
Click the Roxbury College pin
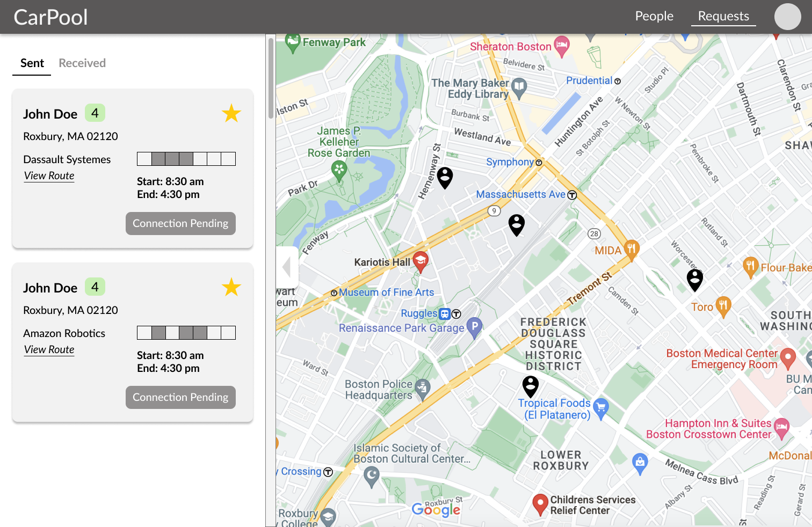tap(327, 518)
